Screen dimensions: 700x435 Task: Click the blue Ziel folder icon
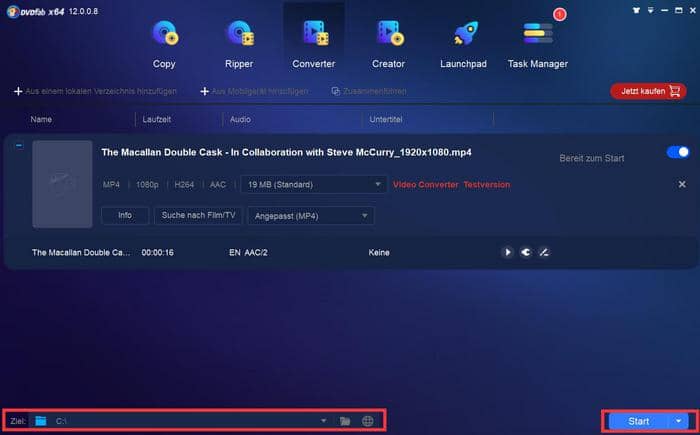click(x=41, y=421)
